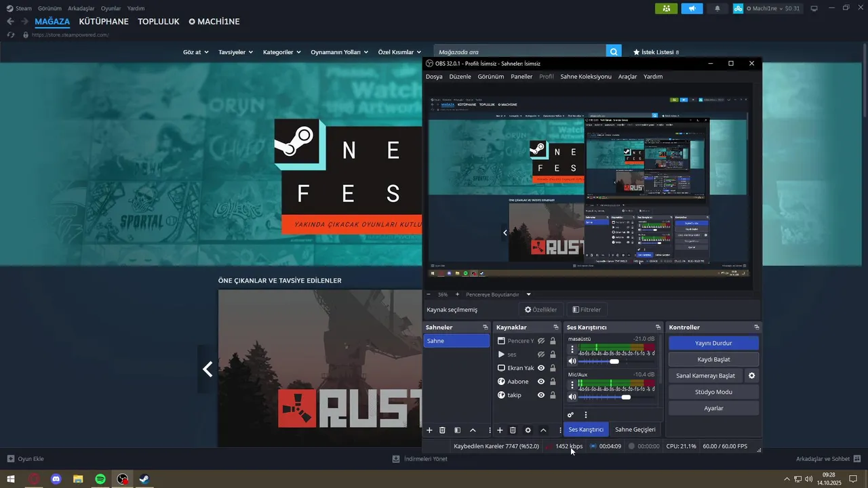Screen dimensions: 868x488
Task: Show previous featured game in Steam carousel
Action: pyautogui.click(x=208, y=369)
